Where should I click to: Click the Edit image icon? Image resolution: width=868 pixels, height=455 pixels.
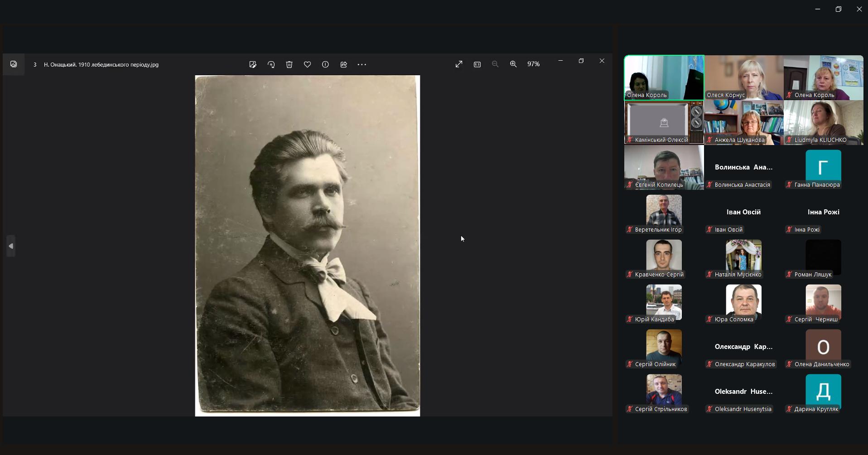253,64
